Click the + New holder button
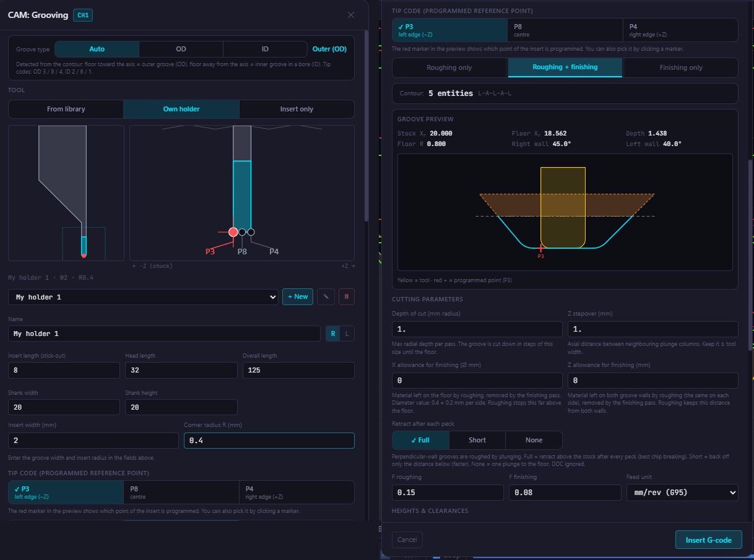The image size is (754, 560). click(298, 296)
